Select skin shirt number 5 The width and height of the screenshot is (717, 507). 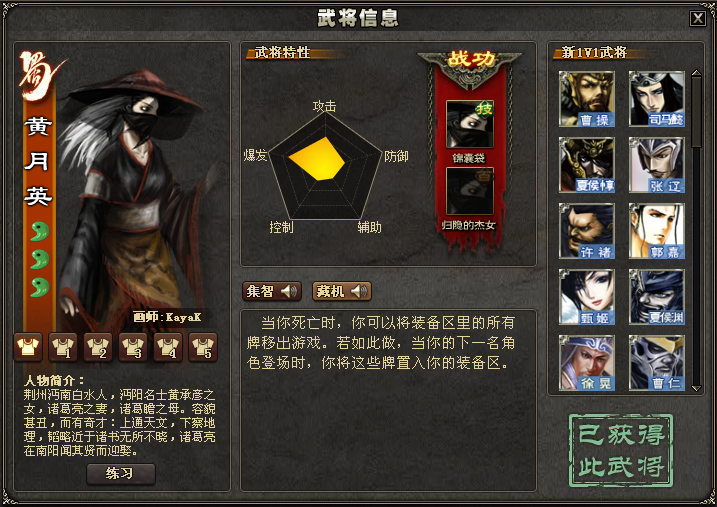click(x=203, y=347)
